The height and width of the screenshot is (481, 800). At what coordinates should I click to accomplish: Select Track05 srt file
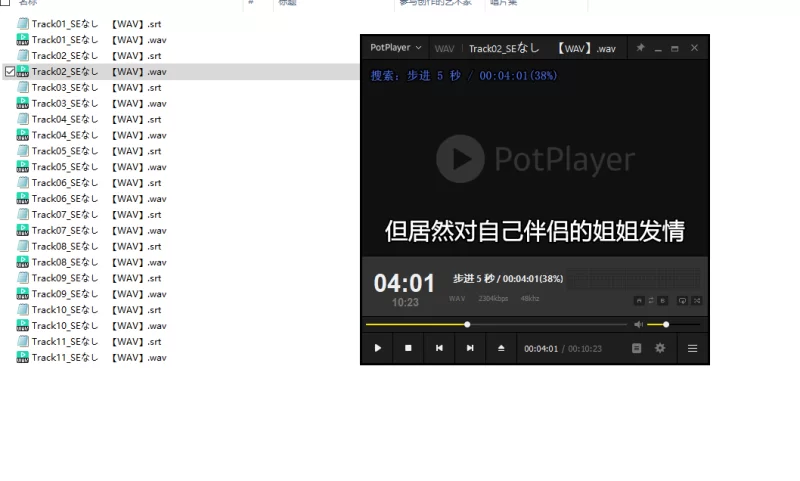coord(96,151)
